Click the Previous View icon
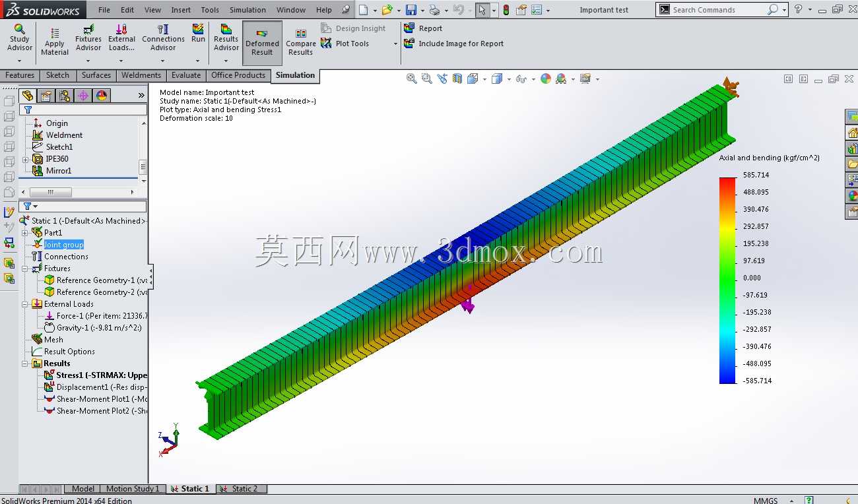858x504 pixels. (442, 79)
